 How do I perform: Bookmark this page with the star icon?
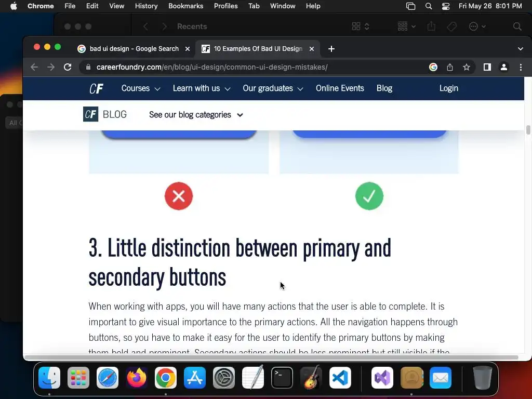click(467, 67)
